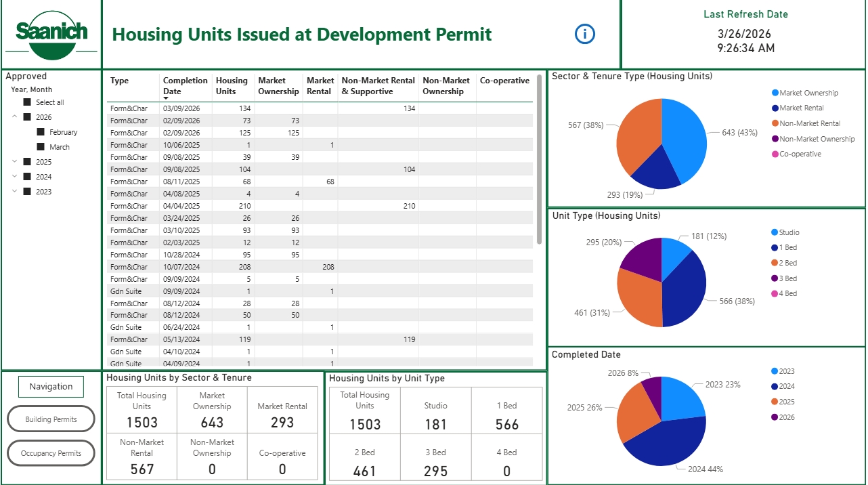Click the sort arrow under Completion Date
Image resolution: width=868 pixels, height=485 pixels.
click(x=167, y=99)
